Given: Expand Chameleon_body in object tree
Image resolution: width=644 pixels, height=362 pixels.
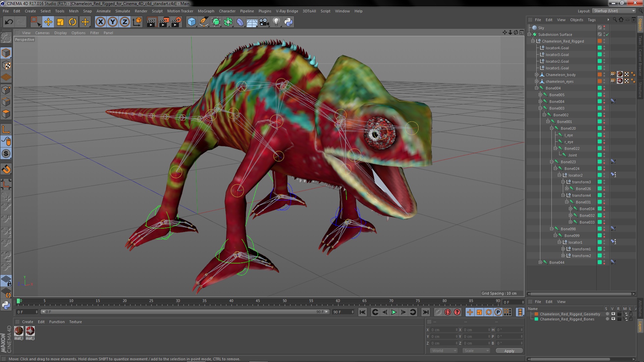Looking at the screenshot, I should click(536, 75).
